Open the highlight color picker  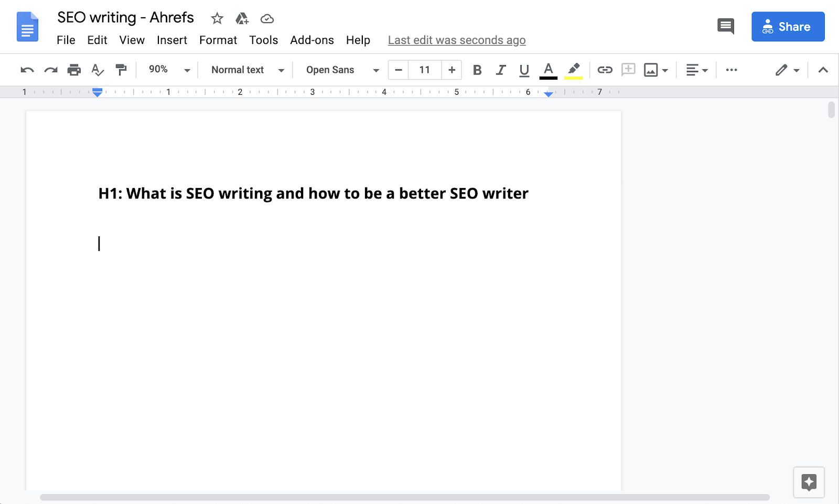(573, 70)
